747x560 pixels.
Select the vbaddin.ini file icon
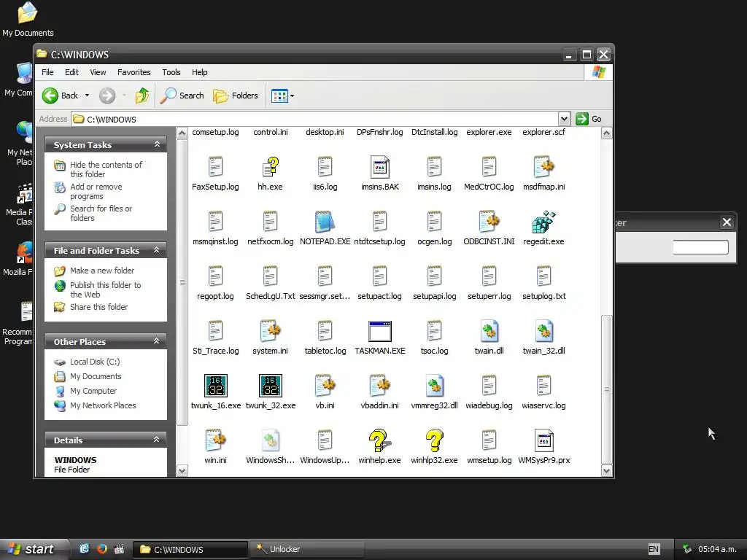coord(379,386)
